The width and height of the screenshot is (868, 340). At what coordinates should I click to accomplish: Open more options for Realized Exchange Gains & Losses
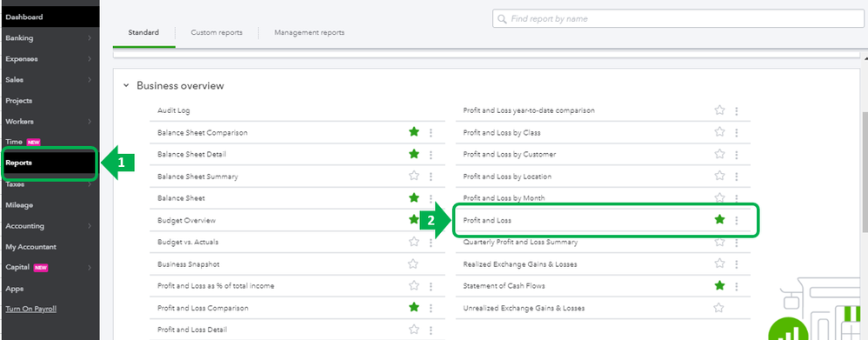point(737,264)
